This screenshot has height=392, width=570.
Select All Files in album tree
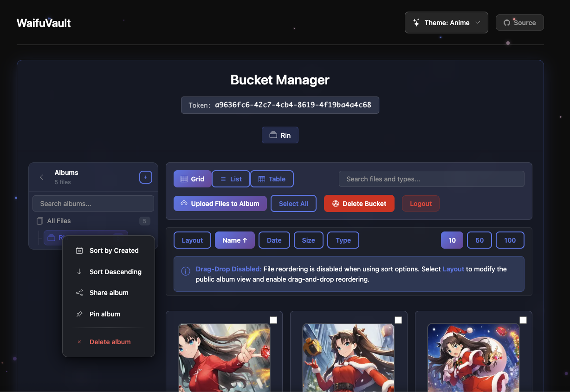click(x=93, y=221)
